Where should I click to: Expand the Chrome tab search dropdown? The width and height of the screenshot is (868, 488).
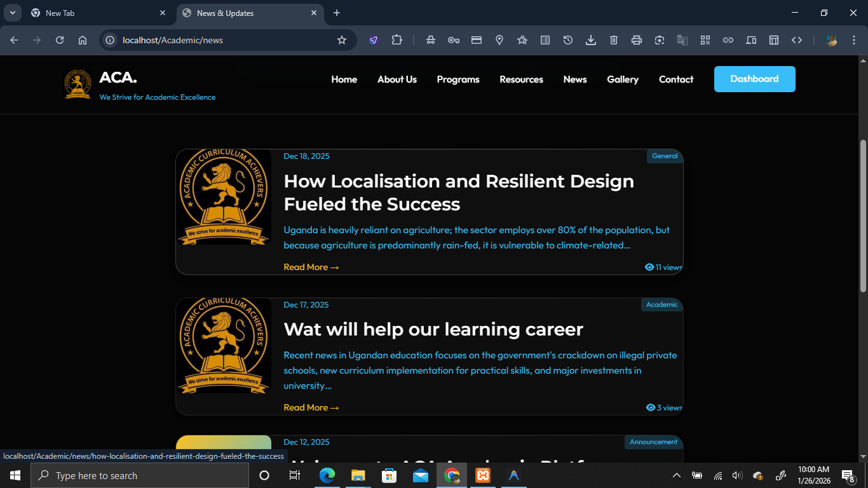click(12, 13)
